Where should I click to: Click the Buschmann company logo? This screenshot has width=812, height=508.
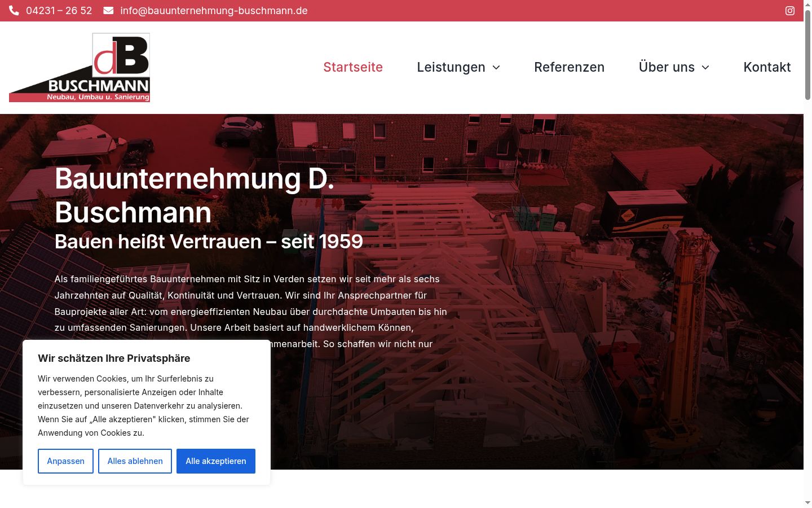click(80, 68)
